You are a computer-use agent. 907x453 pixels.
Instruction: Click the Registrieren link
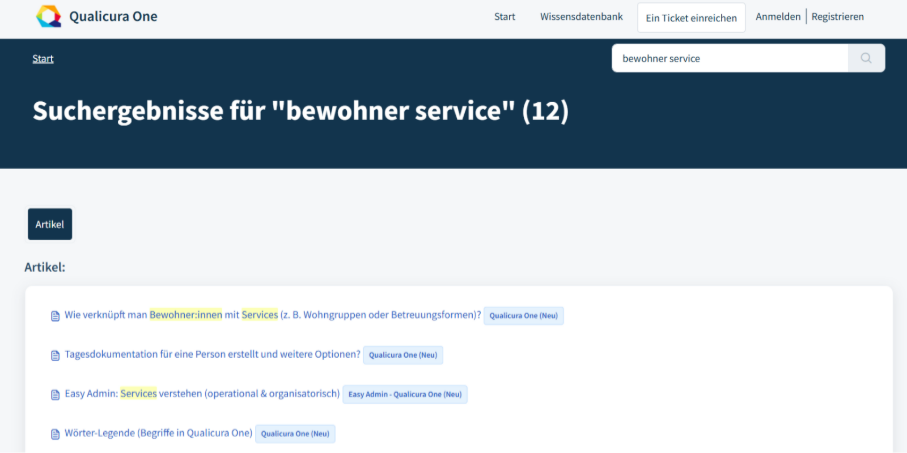[x=838, y=17]
